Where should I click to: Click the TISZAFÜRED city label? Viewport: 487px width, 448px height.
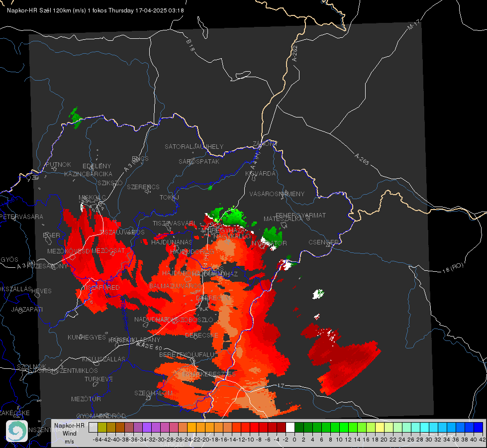(101, 288)
